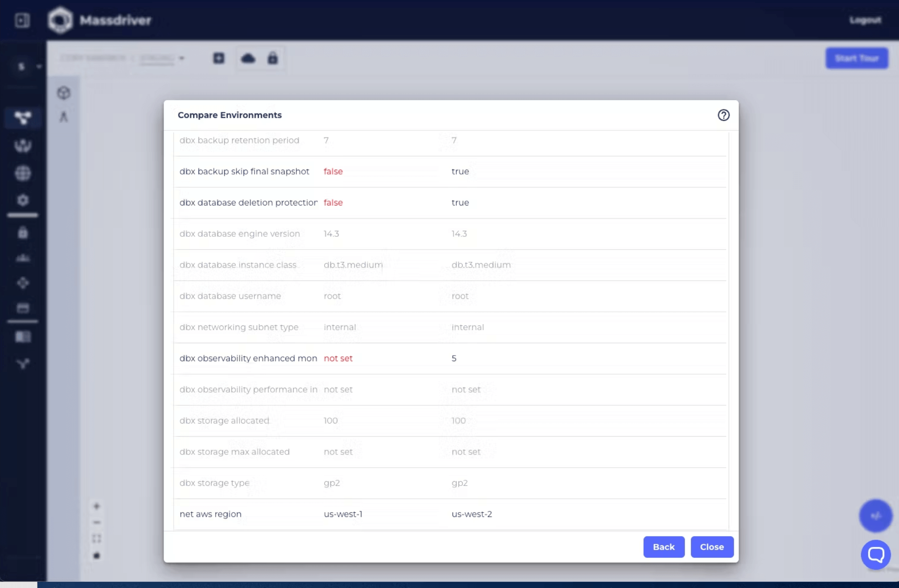899x588 pixels.
Task: Click the canvas zoom out minus control
Action: coord(96,522)
